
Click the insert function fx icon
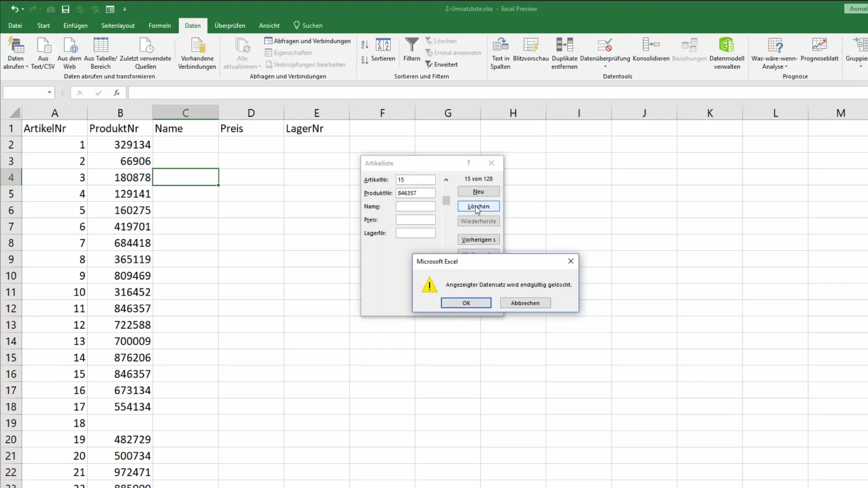[x=117, y=93]
